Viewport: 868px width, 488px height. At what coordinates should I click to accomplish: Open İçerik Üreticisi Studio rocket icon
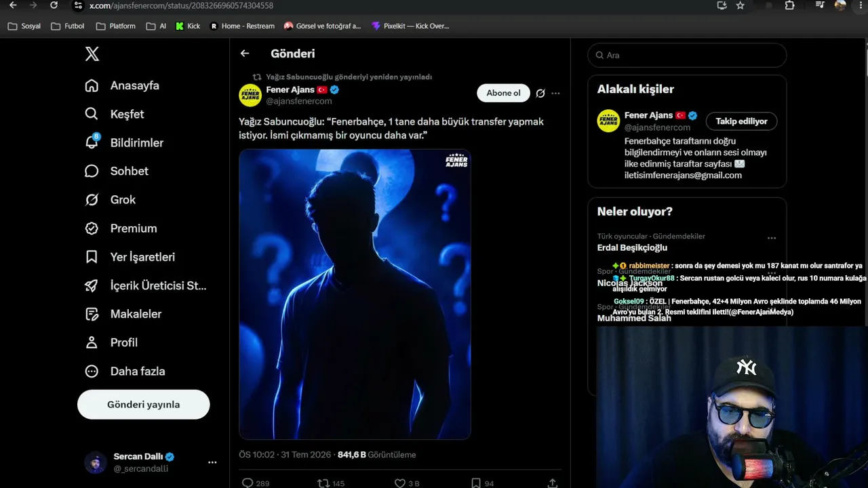coord(92,285)
